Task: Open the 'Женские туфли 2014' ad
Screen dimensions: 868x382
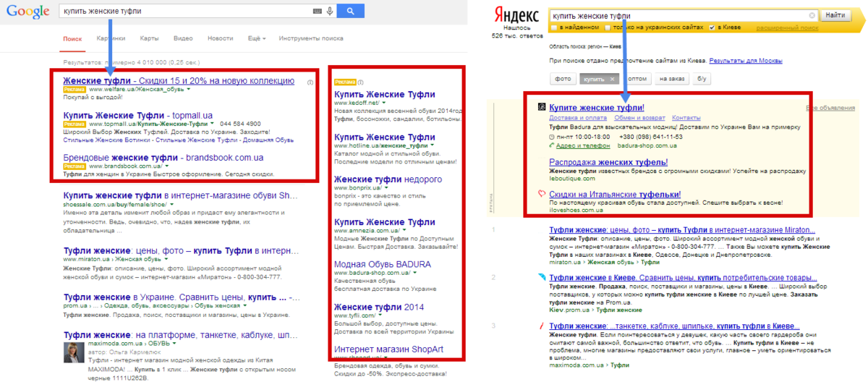Action: coord(379,307)
